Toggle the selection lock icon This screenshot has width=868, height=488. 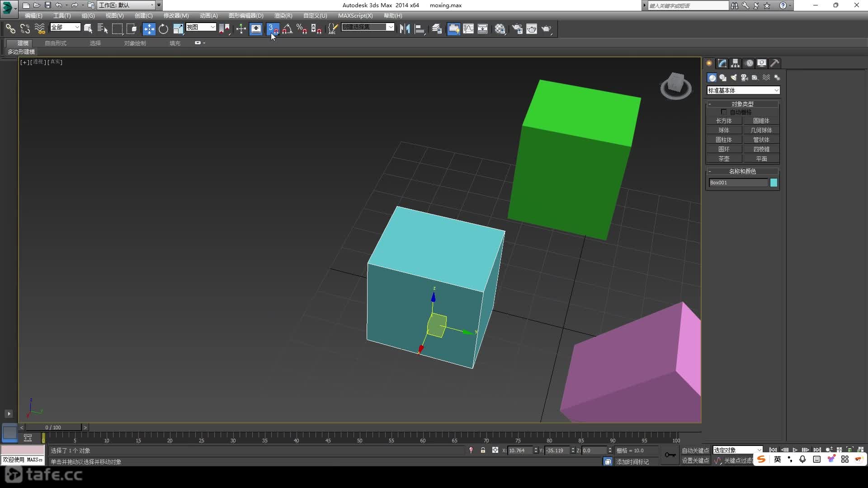coord(483,450)
